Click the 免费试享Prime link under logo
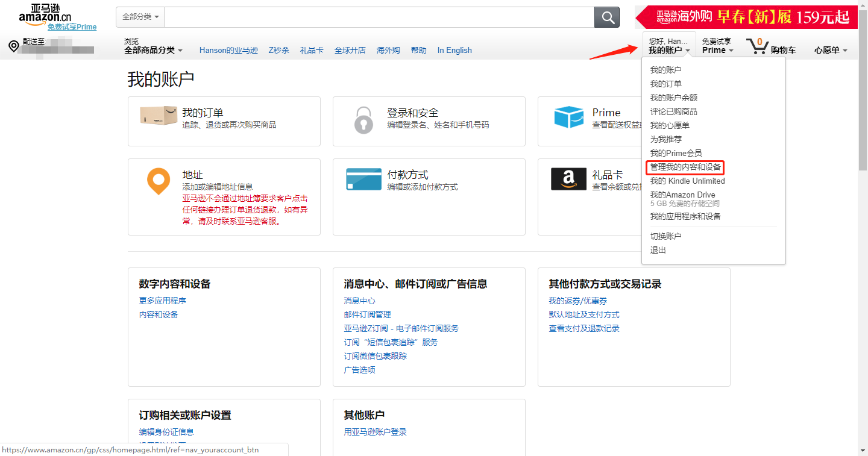 72,27
